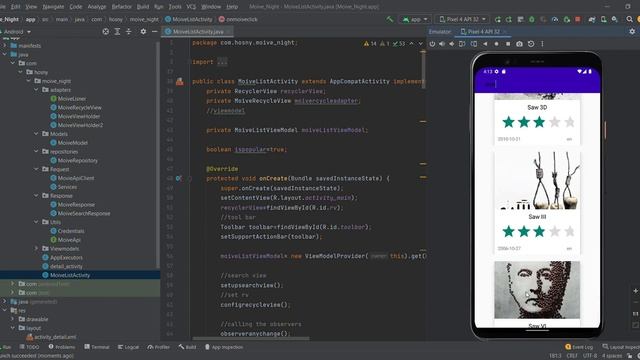640x360 pixels.
Task: Click the emulator Back triangle button
Action: pos(485,44)
